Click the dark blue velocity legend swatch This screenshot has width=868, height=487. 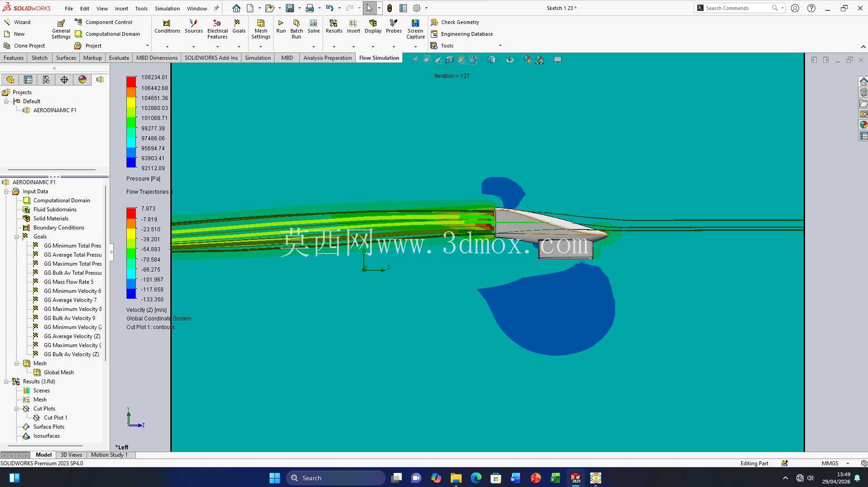131,294
